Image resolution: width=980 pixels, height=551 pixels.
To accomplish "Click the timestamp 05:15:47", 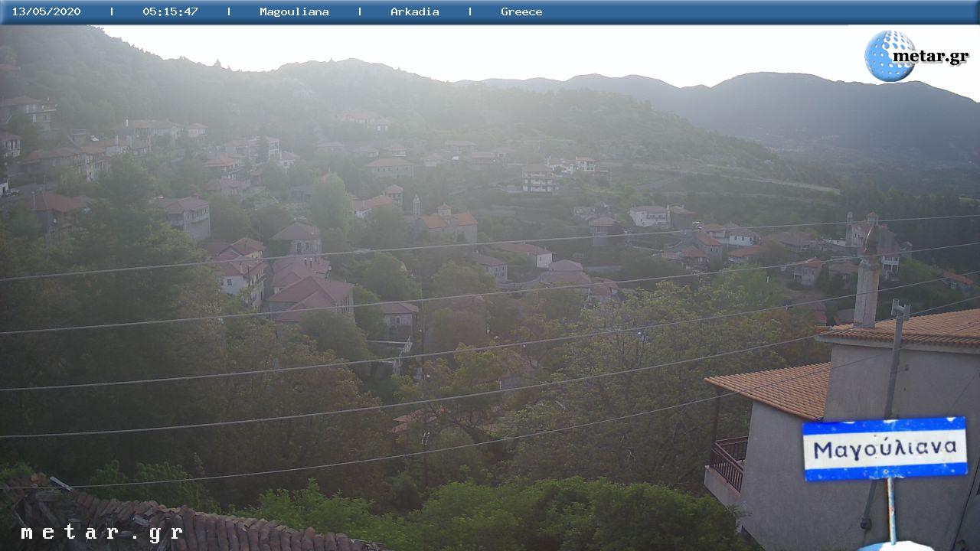I will pos(170,11).
